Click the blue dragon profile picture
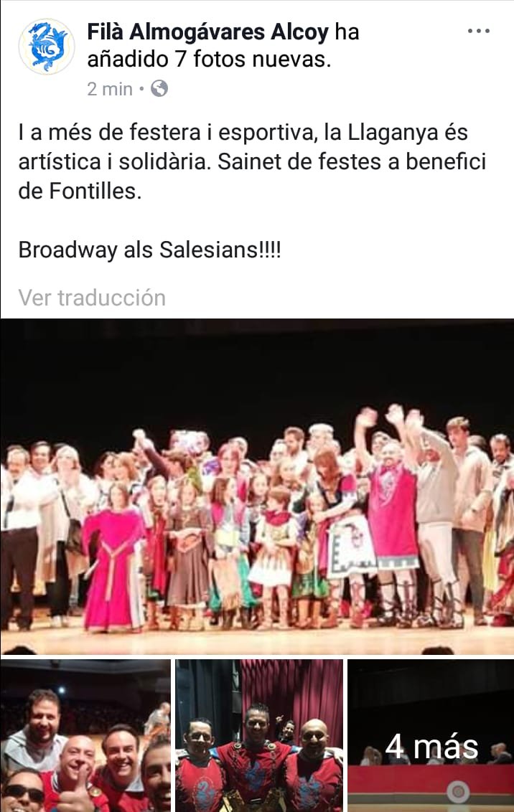Viewport: 514px width, 812px height. point(47,46)
